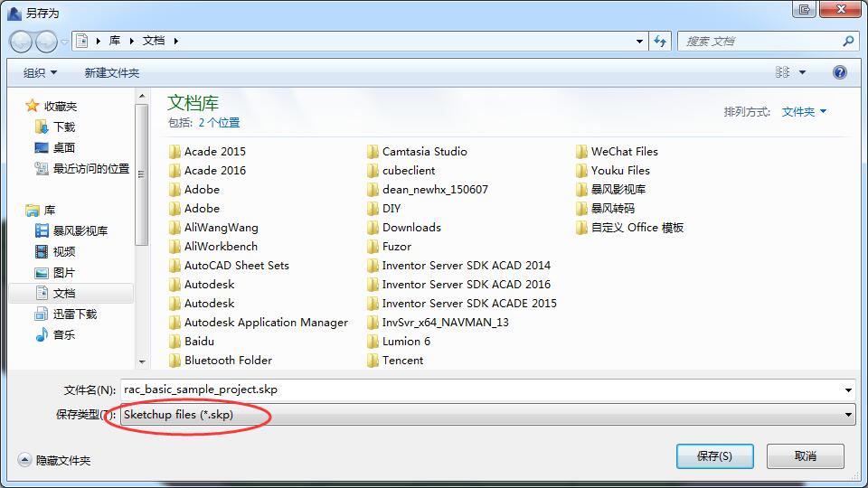Click the Baidu folder icon

pos(175,342)
